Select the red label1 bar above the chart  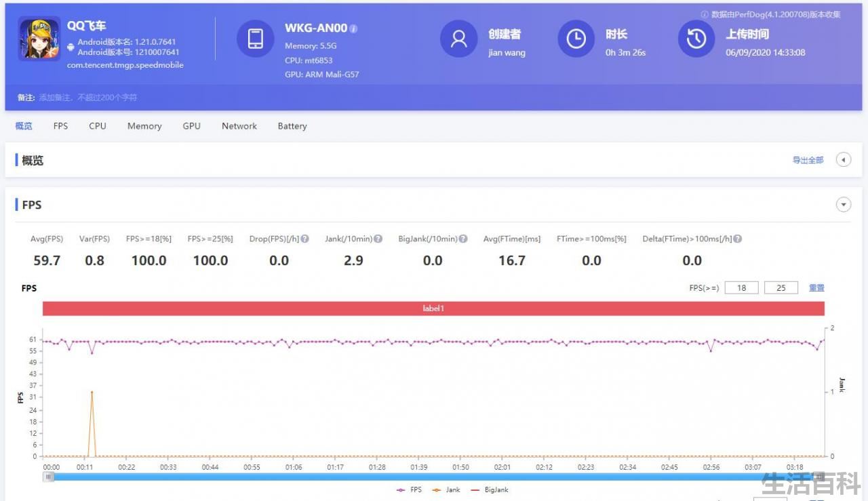(x=433, y=308)
